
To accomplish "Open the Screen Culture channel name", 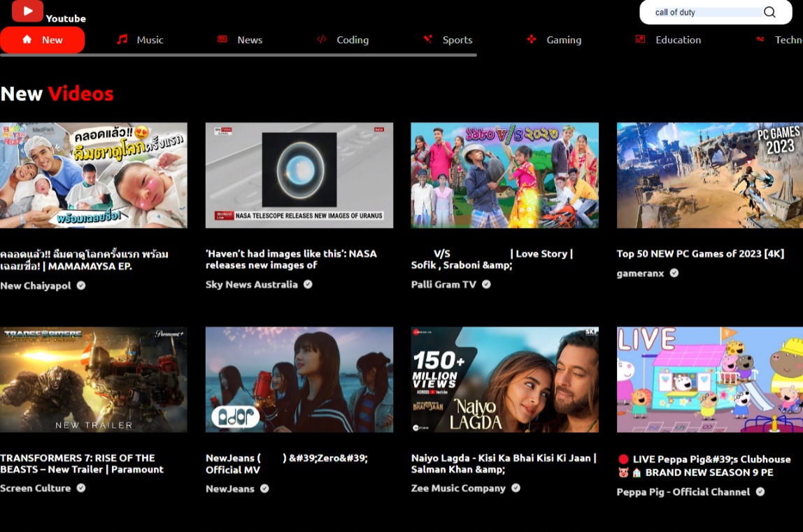I will [36, 488].
